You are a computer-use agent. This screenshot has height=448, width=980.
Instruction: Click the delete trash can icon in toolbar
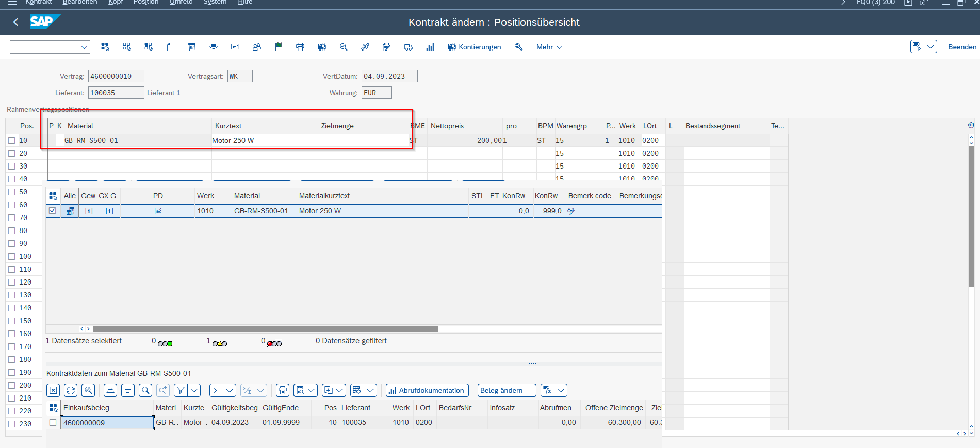[192, 47]
